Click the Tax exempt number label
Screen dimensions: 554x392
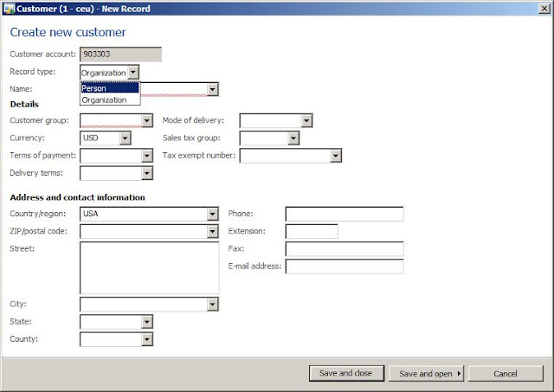(199, 156)
